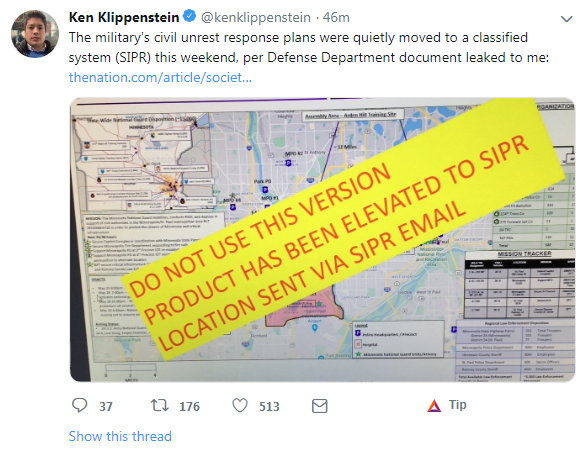
Task: Click the blue verified badge
Action: click(x=190, y=16)
